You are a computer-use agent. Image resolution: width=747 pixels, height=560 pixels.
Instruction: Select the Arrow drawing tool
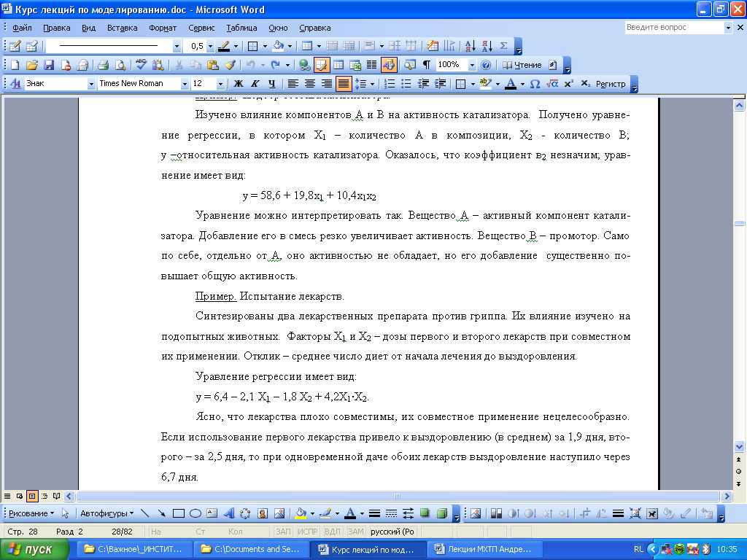161,513
